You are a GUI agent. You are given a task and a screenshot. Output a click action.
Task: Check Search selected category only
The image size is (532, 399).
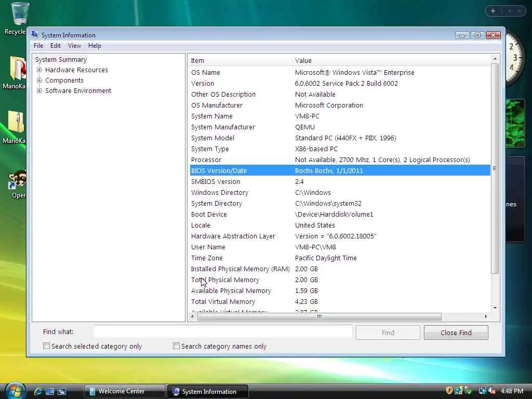click(46, 345)
